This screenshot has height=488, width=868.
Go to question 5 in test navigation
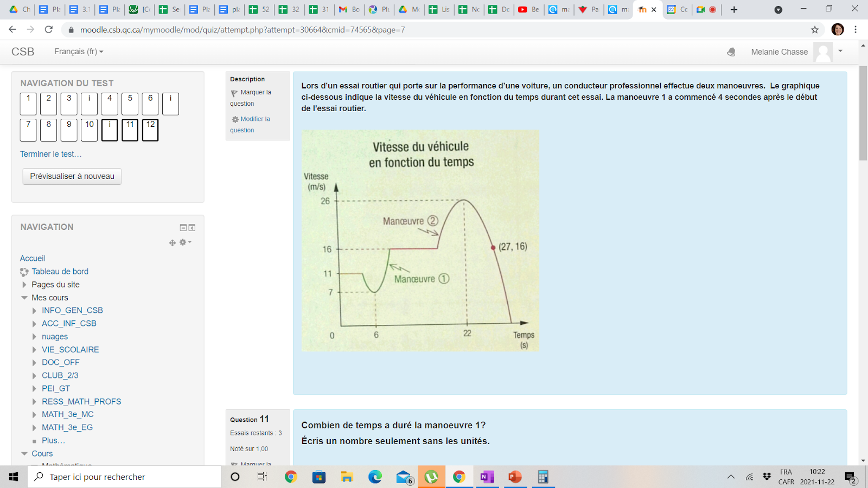pyautogui.click(x=130, y=104)
